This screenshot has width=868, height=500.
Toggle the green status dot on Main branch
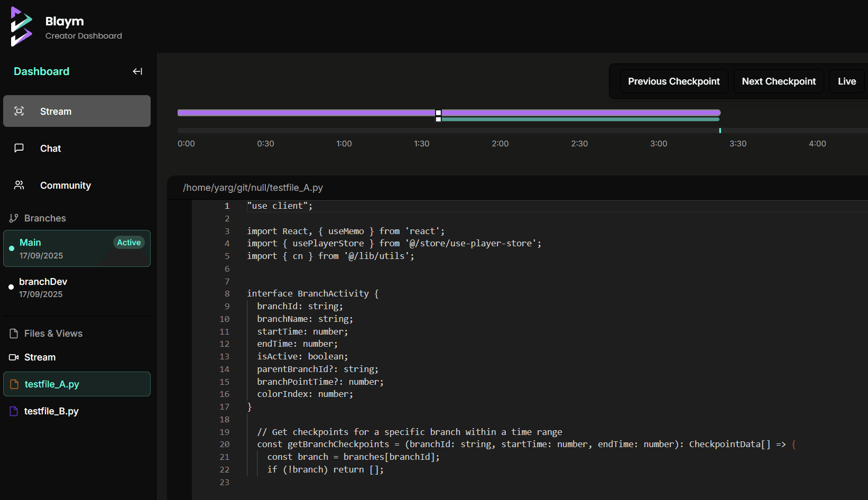(11, 248)
